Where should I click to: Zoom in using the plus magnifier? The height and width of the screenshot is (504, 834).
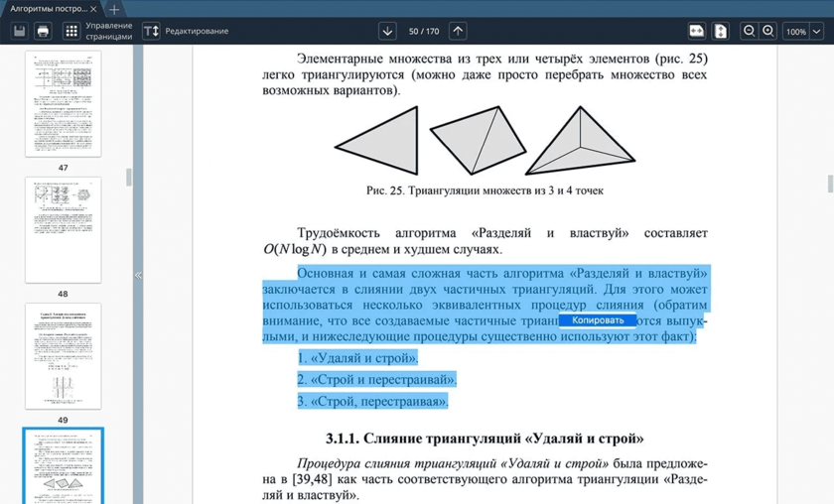tap(768, 31)
